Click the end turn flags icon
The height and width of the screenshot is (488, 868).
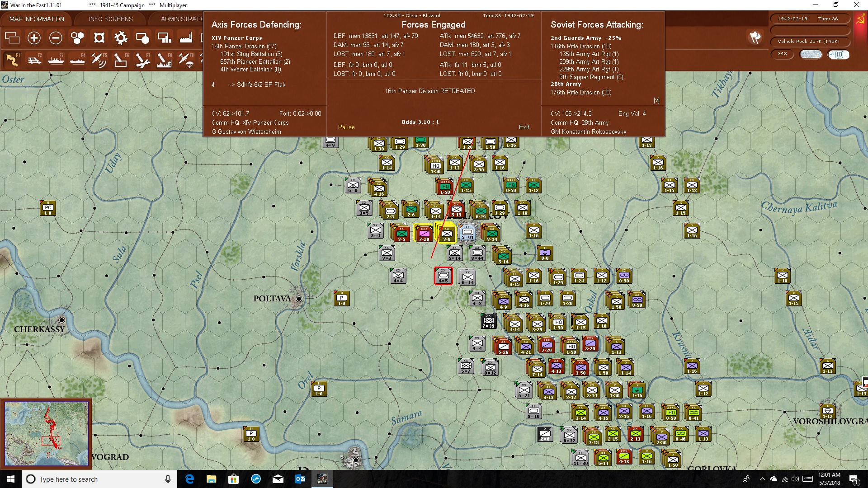tap(755, 38)
